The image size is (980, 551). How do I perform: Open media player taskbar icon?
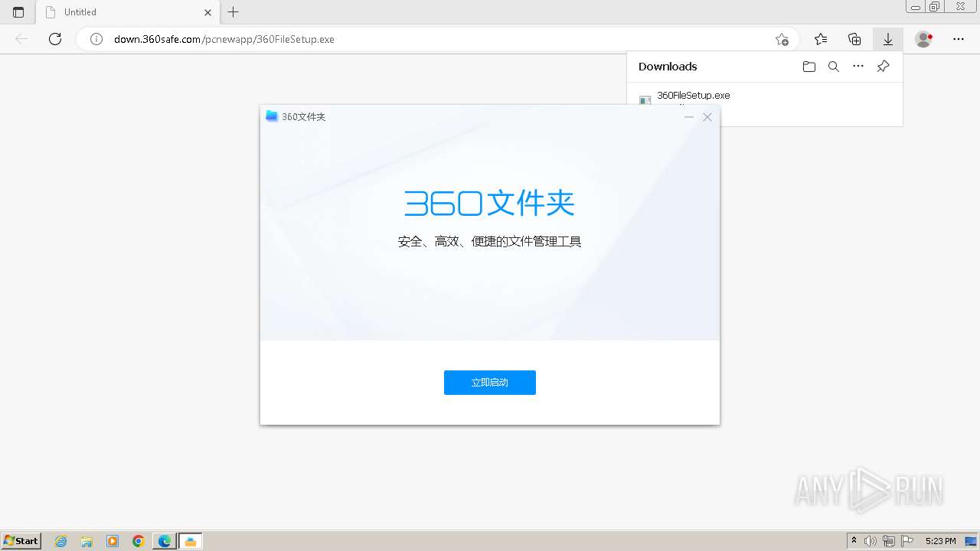pos(113,541)
